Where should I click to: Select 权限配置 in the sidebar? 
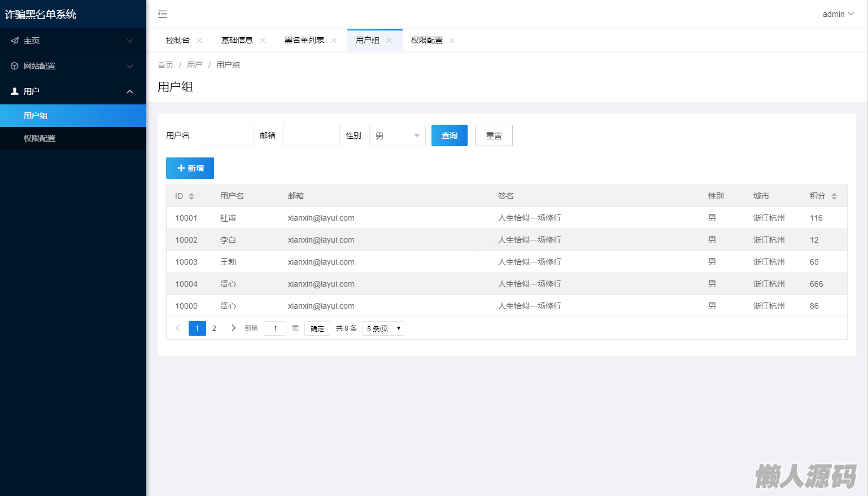pyautogui.click(x=40, y=138)
